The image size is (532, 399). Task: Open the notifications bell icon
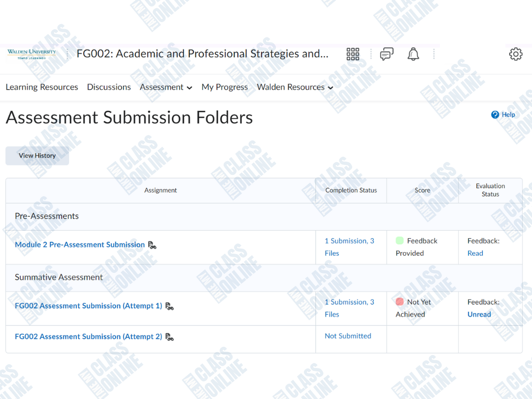413,54
